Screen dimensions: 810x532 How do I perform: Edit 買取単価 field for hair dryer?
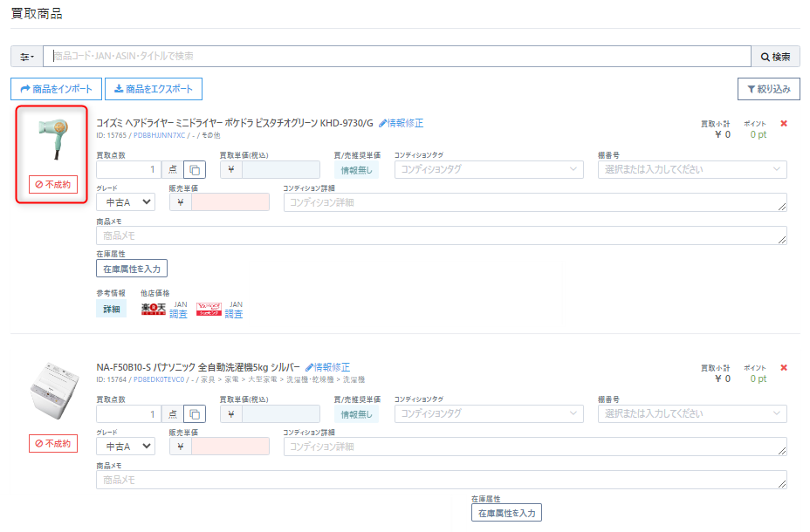(x=281, y=170)
